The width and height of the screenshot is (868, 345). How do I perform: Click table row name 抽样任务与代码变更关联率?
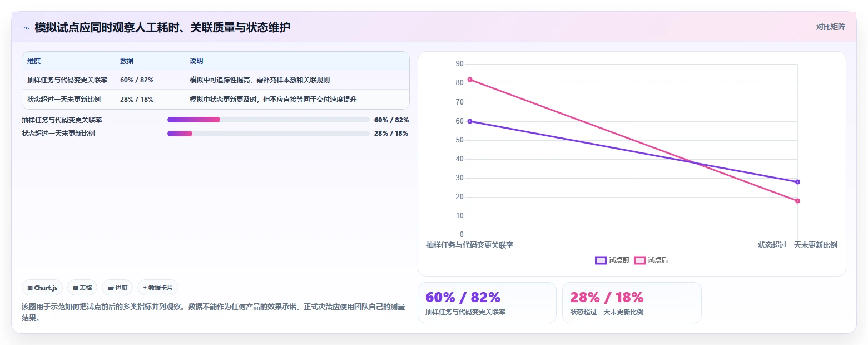click(67, 80)
